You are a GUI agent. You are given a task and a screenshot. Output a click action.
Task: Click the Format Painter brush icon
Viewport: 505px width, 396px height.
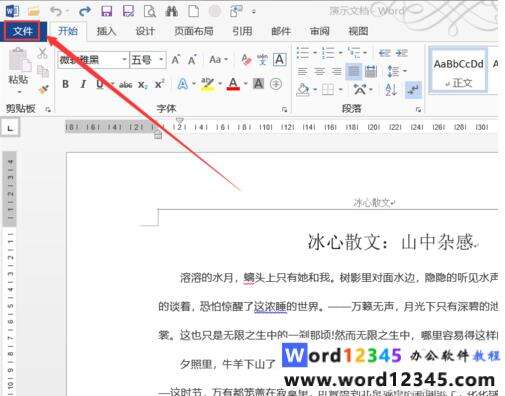click(x=43, y=89)
